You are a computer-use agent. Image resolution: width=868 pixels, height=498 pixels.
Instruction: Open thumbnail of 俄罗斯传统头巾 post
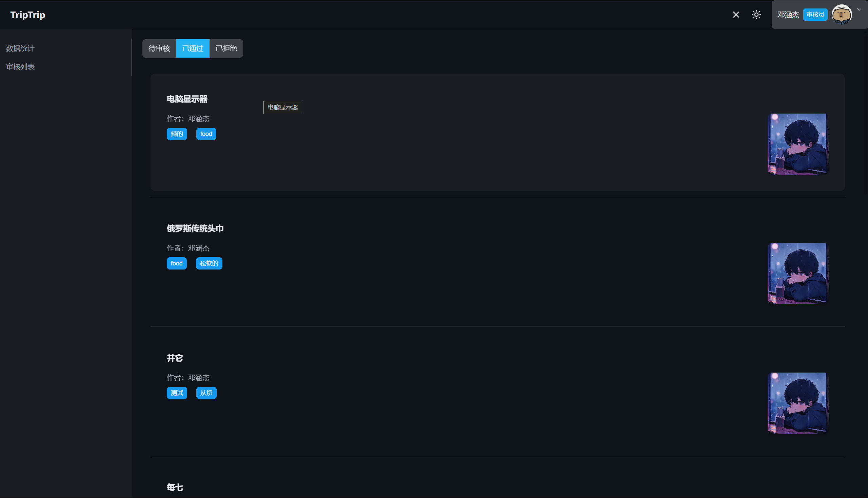point(797,273)
